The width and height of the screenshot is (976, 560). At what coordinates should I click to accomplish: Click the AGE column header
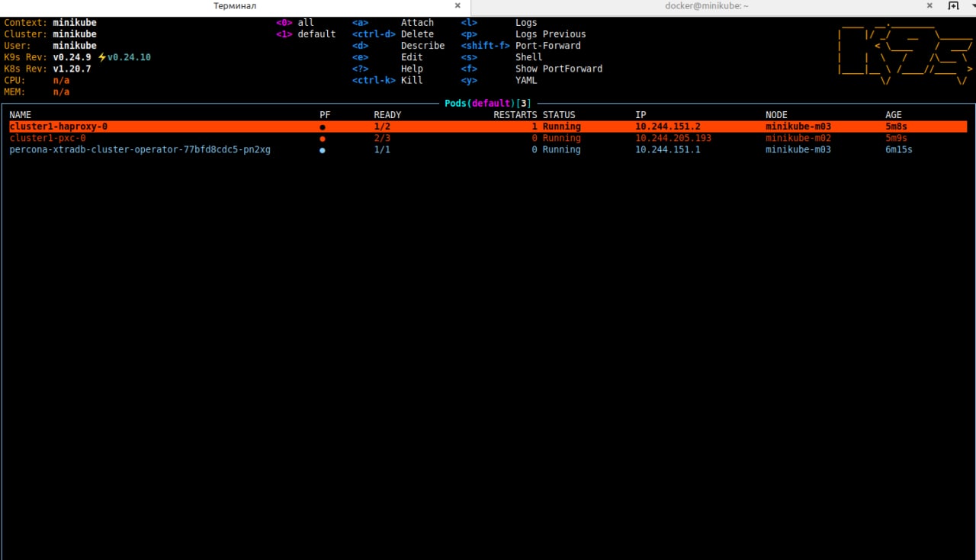tap(894, 115)
